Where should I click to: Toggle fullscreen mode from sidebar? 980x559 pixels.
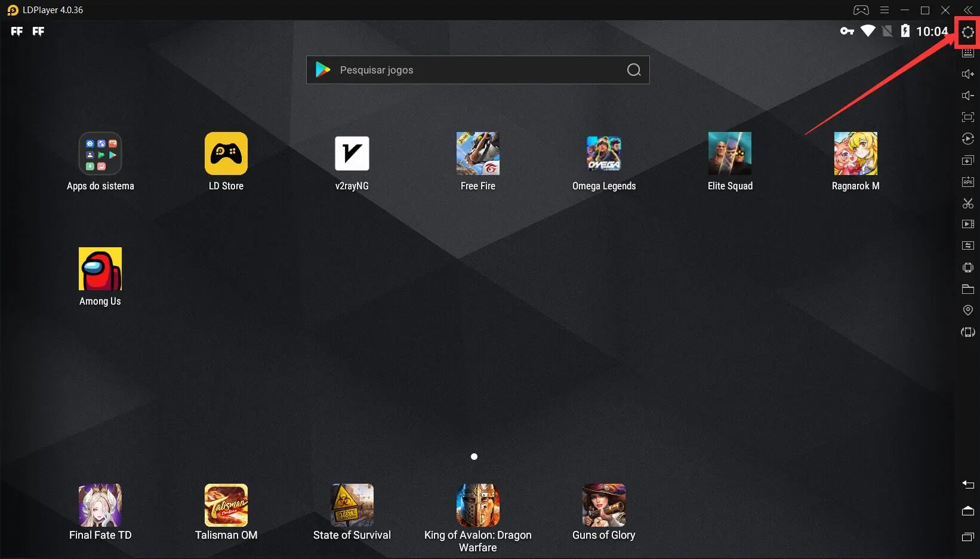[968, 117]
